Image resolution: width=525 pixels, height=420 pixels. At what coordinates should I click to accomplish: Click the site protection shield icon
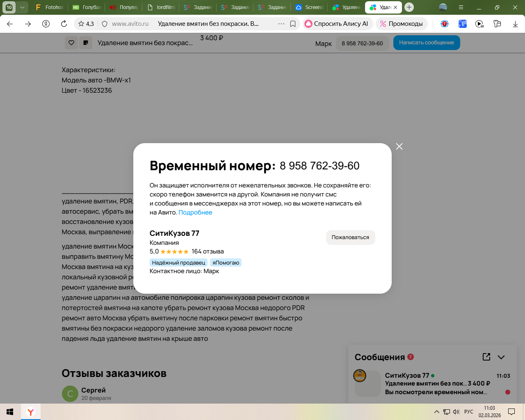(x=105, y=24)
